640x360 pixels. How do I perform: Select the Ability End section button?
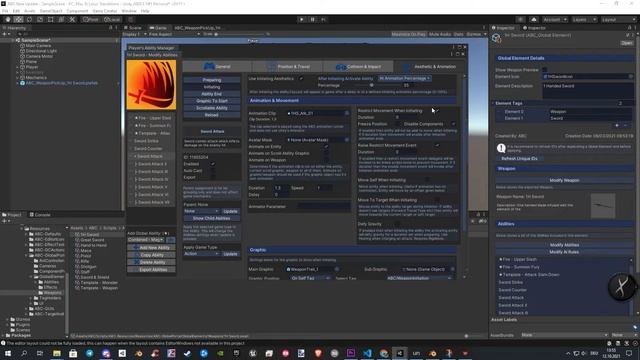pyautogui.click(x=211, y=94)
